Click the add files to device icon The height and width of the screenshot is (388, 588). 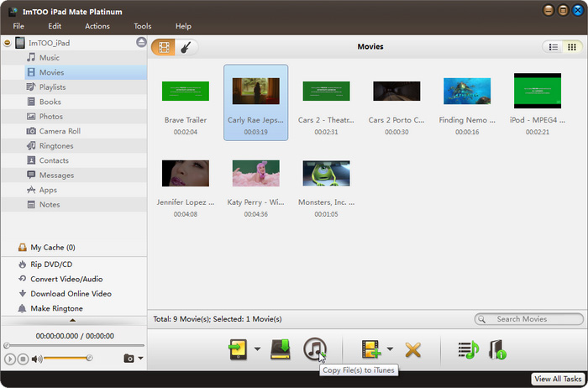239,349
